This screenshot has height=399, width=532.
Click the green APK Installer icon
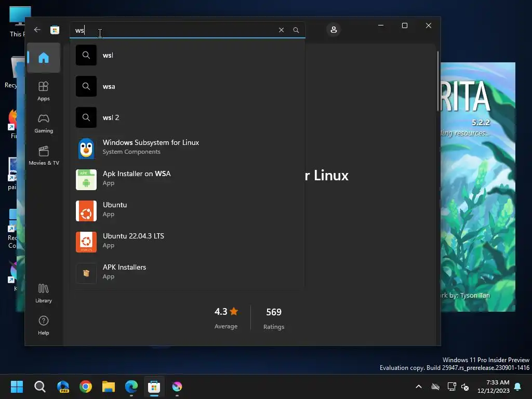click(86, 180)
